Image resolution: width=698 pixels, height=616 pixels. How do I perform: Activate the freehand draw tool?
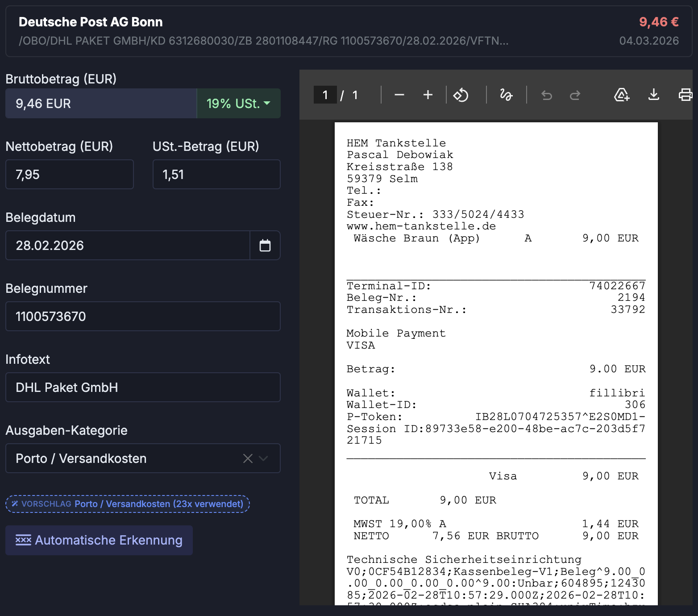pyautogui.click(x=506, y=95)
